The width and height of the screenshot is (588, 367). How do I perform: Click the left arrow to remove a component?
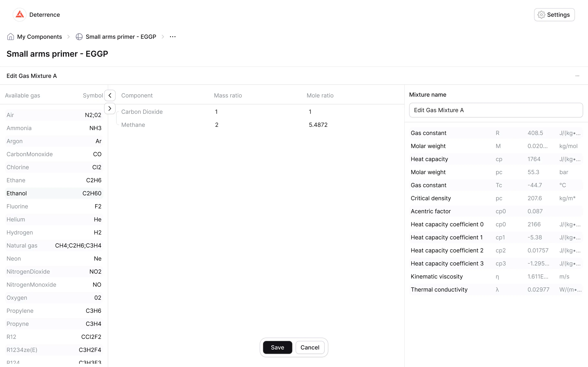click(110, 95)
